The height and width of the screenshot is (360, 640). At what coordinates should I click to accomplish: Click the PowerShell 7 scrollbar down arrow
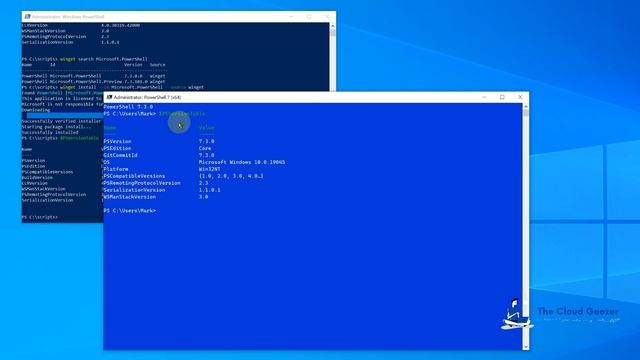click(x=526, y=347)
